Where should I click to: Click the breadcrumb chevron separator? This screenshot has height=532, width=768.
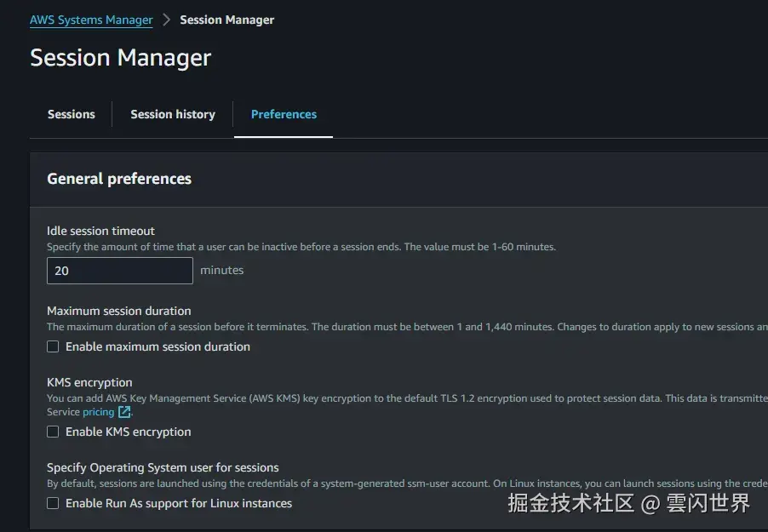[167, 20]
